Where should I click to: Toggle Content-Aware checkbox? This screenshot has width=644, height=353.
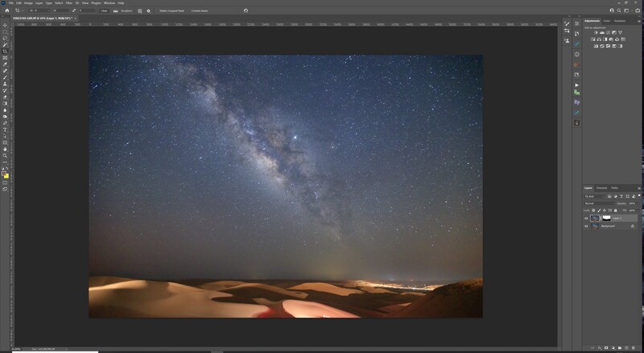tap(189, 10)
